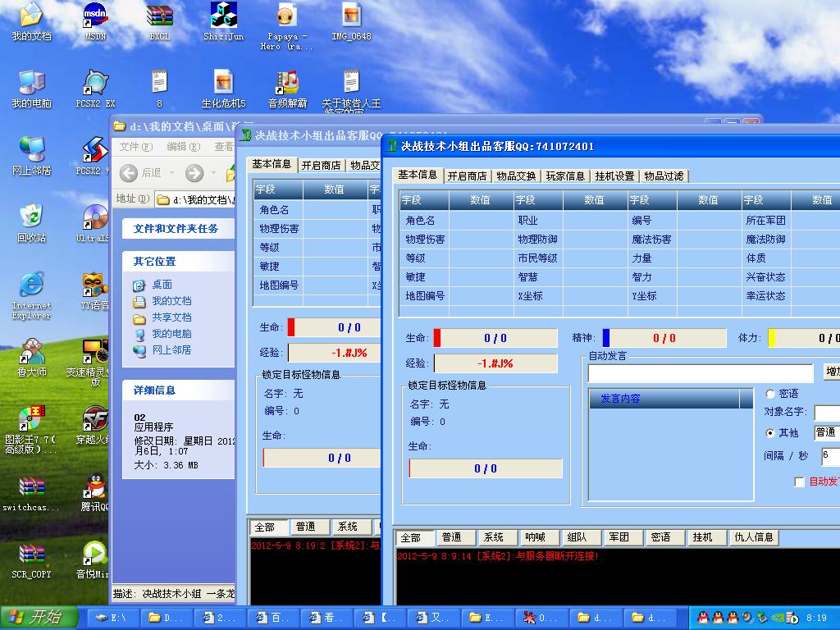This screenshot has height=630, width=840.
Task: Select the PCSX2 EX shortcut icon
Action: pyautogui.click(x=95, y=89)
